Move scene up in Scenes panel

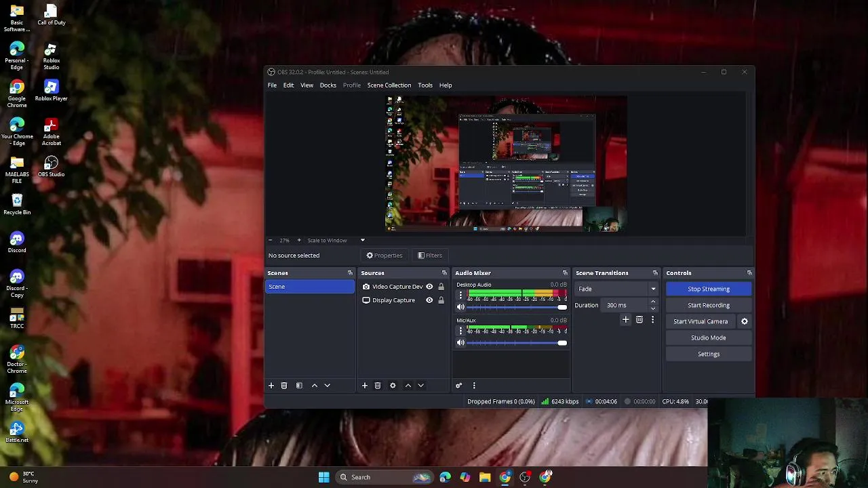coord(315,386)
